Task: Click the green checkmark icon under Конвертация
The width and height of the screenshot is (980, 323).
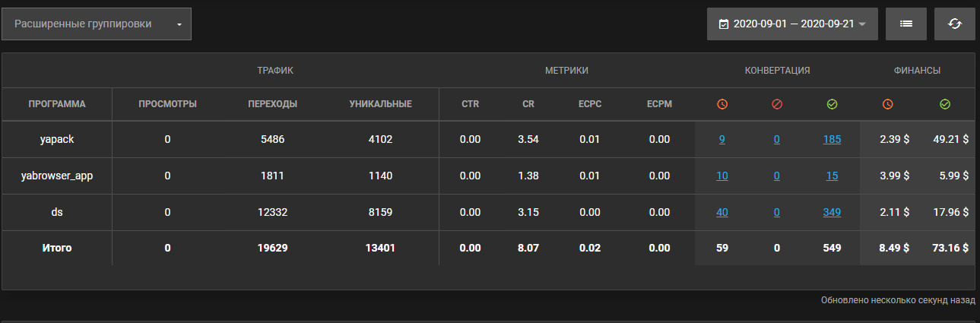Action: coord(832,104)
